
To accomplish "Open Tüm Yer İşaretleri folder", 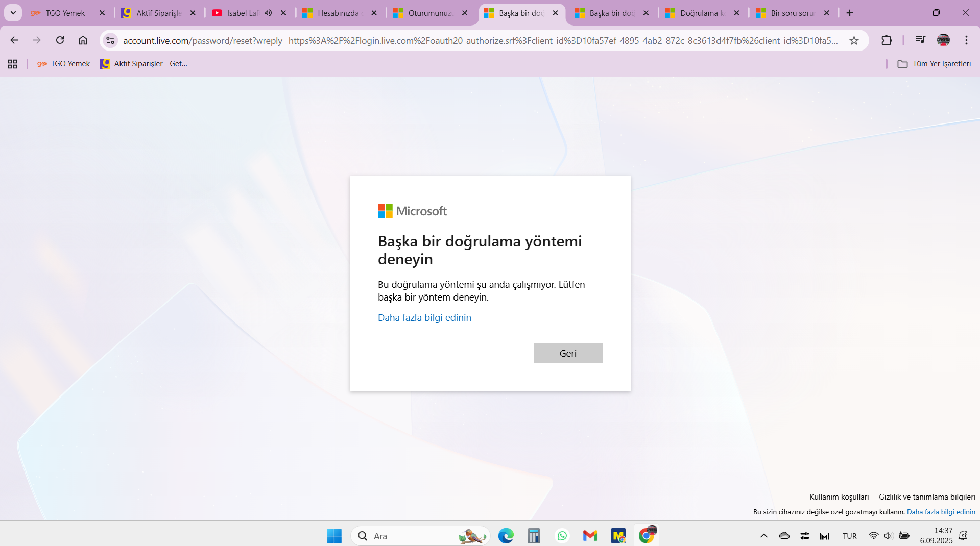I will tap(934, 64).
